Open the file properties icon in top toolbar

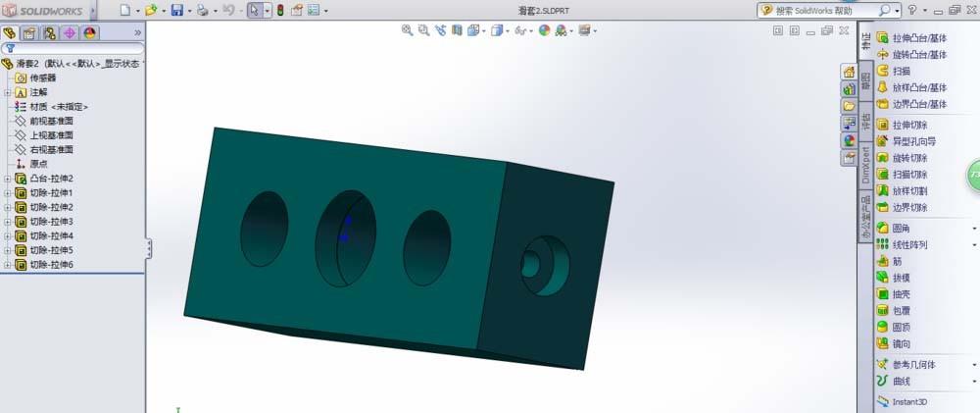pos(297,10)
